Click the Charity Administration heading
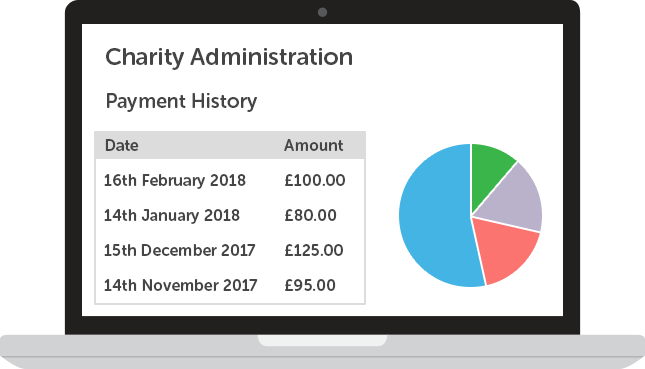 [229, 57]
